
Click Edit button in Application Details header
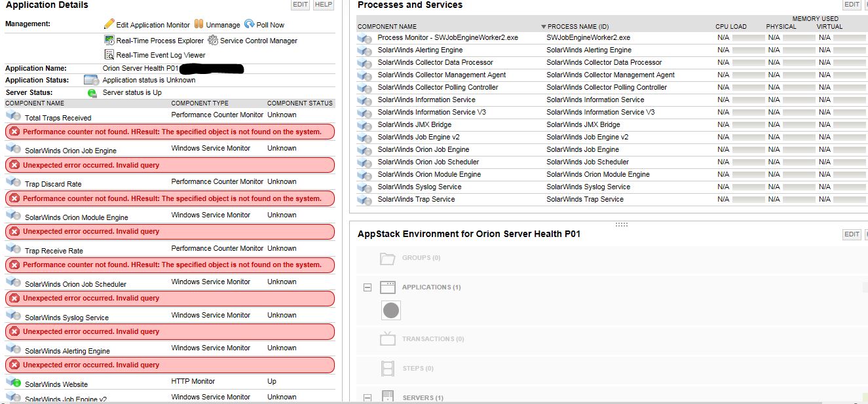point(300,5)
